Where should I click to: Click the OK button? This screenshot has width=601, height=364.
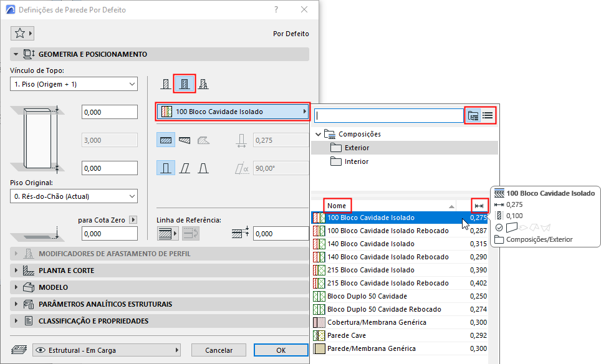(x=281, y=350)
